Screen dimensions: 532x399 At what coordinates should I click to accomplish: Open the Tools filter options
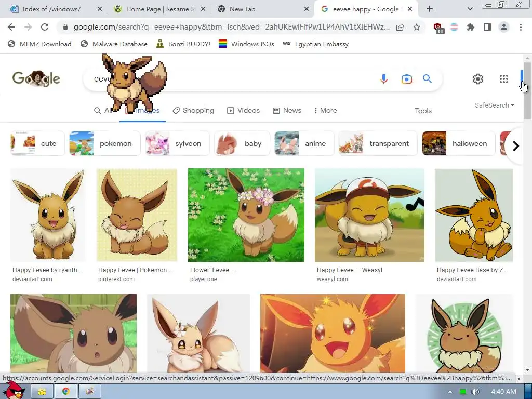click(x=423, y=111)
